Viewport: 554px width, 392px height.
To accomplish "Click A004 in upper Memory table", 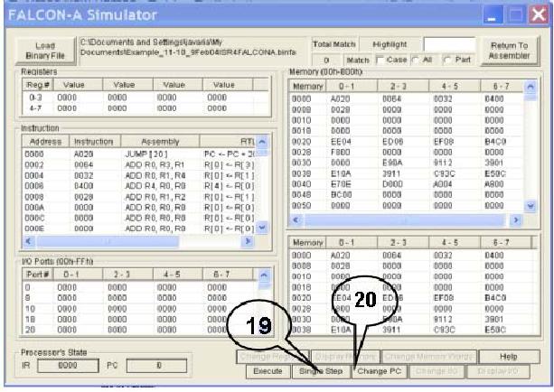I will coord(443,184).
